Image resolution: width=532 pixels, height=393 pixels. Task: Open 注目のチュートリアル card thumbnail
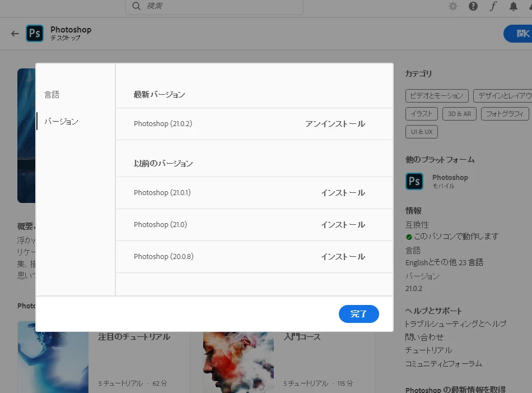[53, 362]
